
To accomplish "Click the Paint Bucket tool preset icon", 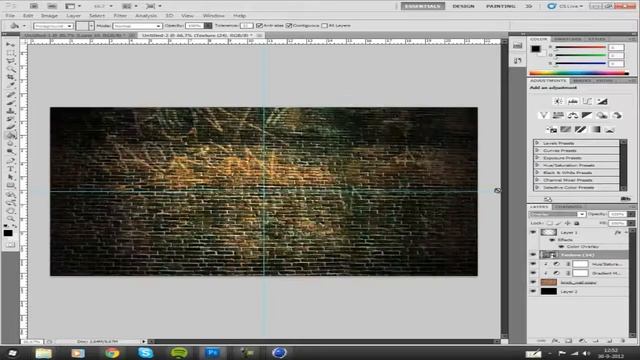I will [15, 26].
